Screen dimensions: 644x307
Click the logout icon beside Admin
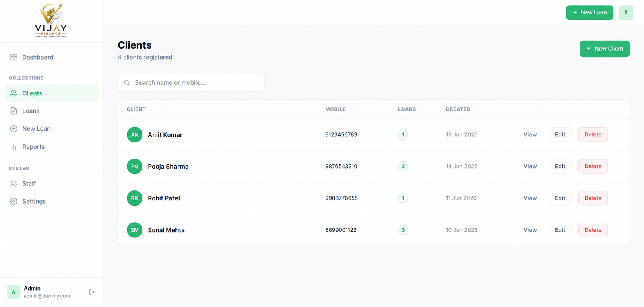[x=92, y=292]
